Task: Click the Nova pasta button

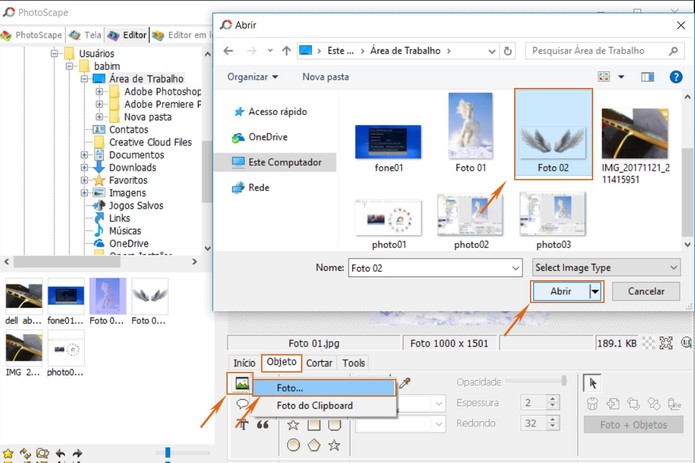Action: point(325,77)
